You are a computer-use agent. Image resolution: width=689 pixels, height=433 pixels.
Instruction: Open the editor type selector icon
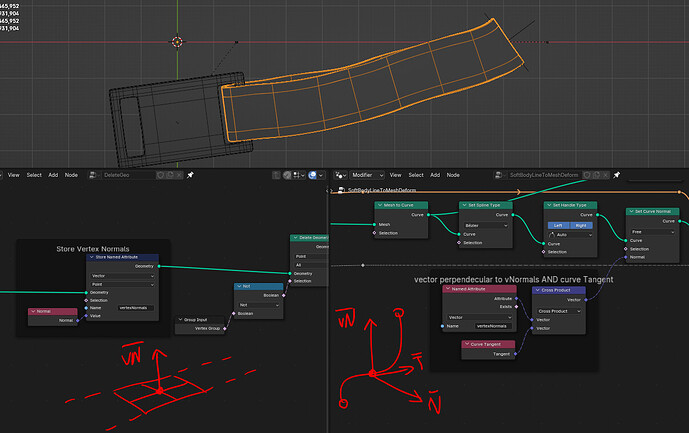(340, 175)
